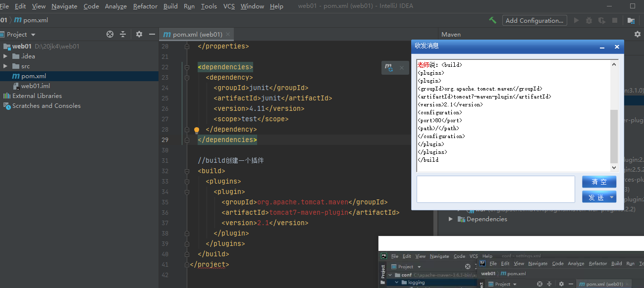Collapse the dependencies tag fold marker on line 22
Viewport: 644px width, 288px height.
point(187,67)
